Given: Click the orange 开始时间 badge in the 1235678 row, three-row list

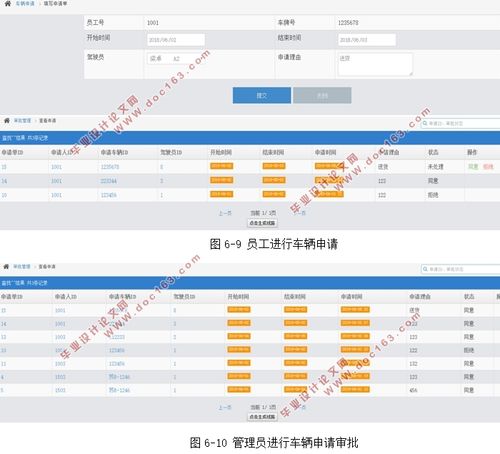Looking at the screenshot, I should (x=222, y=166).
